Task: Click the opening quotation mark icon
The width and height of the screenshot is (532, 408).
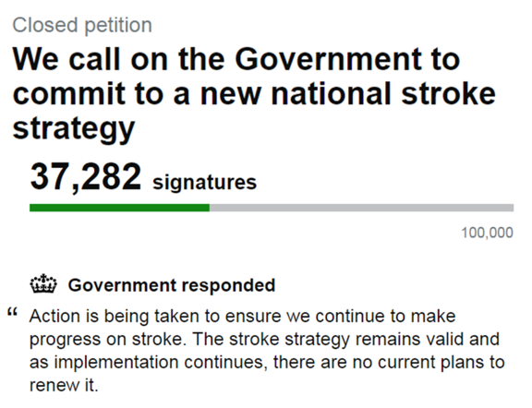Action: [12, 312]
